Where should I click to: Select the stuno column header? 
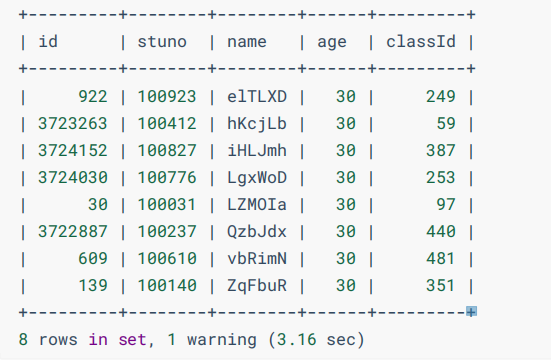point(162,42)
